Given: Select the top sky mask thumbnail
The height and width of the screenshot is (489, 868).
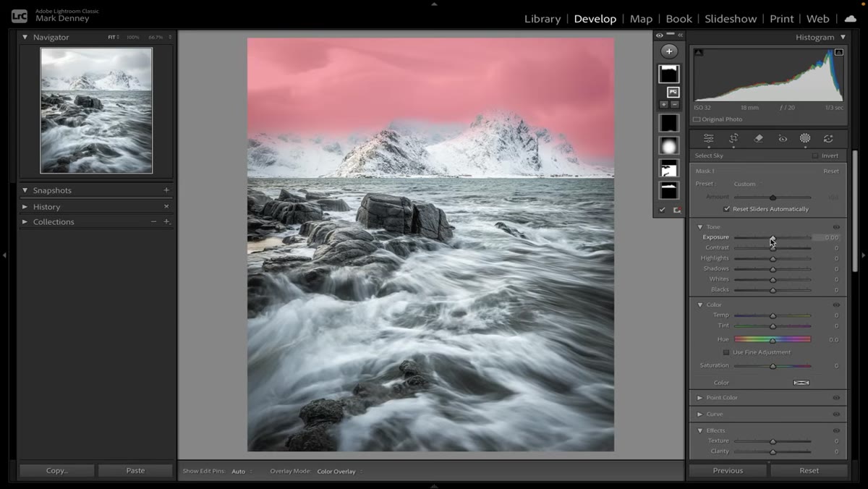Looking at the screenshot, I should [669, 74].
